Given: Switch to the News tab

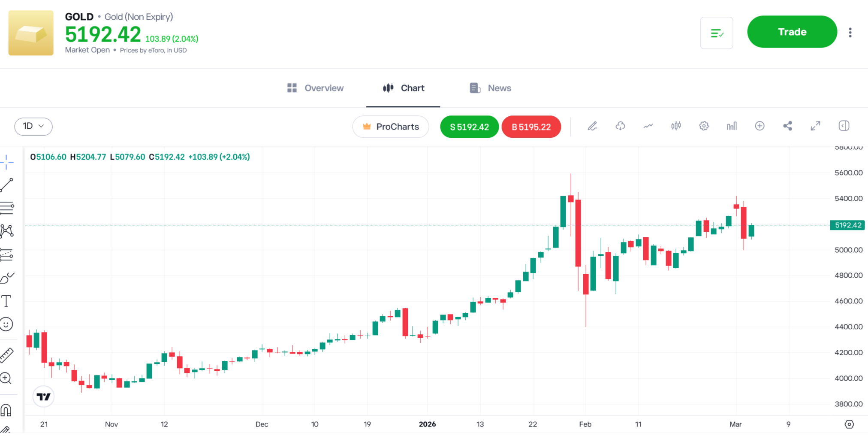Looking at the screenshot, I should (490, 88).
